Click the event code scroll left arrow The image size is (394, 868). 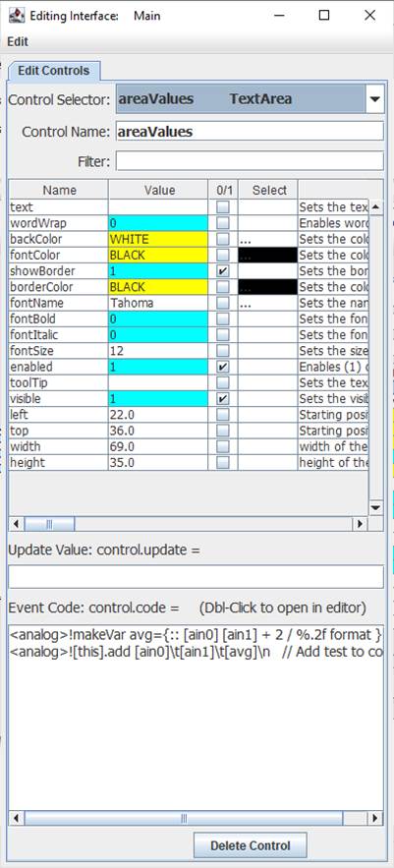pos(16,818)
